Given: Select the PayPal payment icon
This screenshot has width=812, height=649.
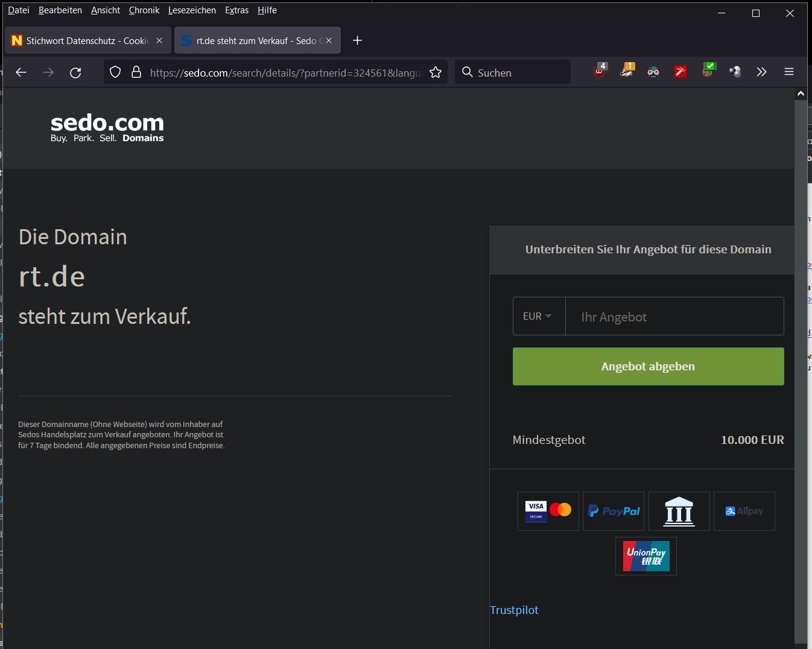Looking at the screenshot, I should click(x=614, y=511).
